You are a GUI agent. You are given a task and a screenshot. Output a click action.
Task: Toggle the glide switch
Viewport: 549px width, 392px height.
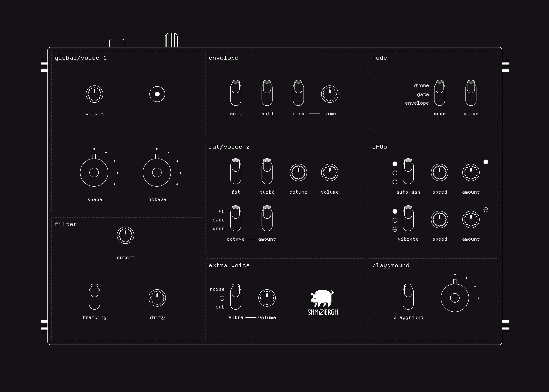click(471, 93)
